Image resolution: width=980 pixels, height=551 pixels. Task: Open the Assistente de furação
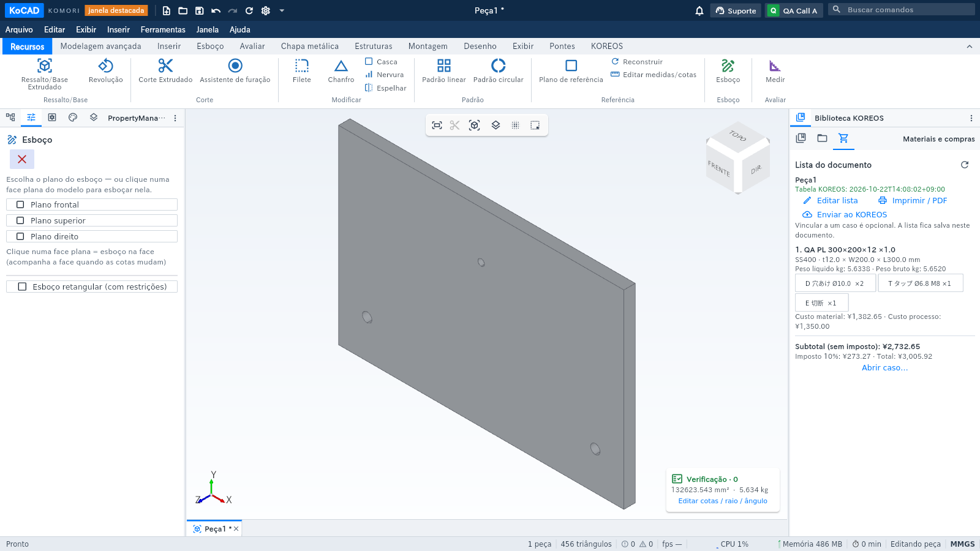point(235,71)
